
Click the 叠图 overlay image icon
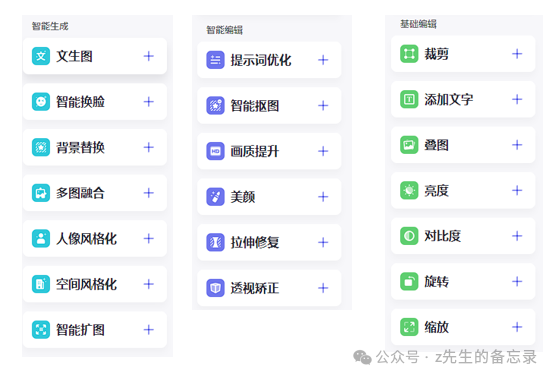coord(409,145)
